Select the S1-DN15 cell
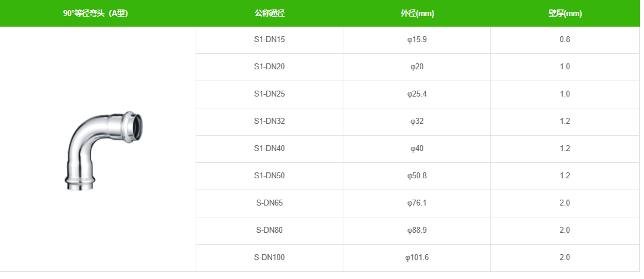Screen dimensions: 644x279 click(x=269, y=40)
